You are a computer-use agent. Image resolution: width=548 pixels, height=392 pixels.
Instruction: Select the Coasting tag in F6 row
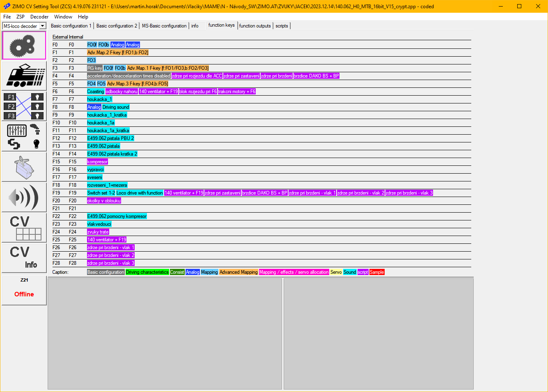tap(96, 92)
